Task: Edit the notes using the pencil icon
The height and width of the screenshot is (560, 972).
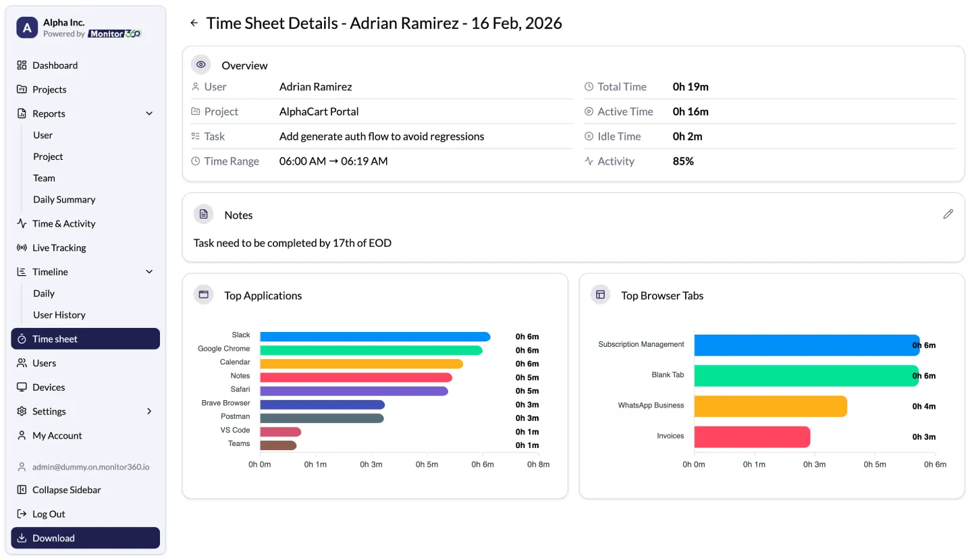Action: tap(948, 214)
